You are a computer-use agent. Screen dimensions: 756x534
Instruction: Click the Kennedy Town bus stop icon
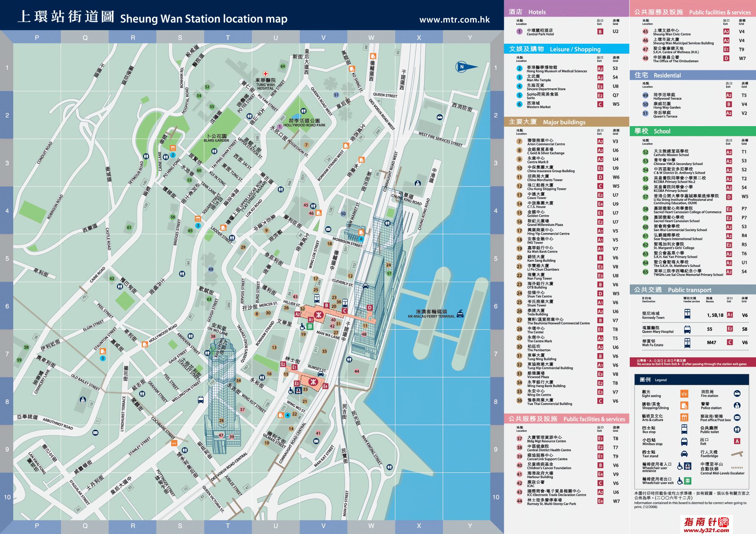tap(687, 313)
